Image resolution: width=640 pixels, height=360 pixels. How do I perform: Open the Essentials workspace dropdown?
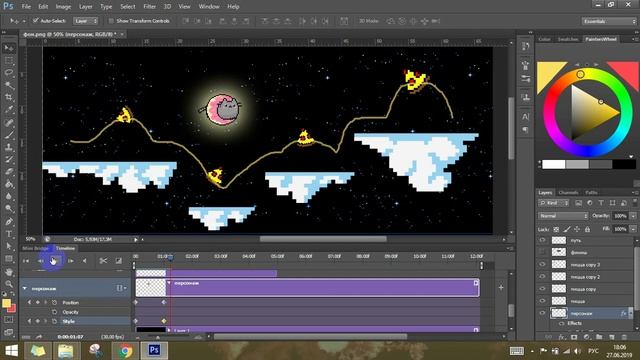pyautogui.click(x=609, y=21)
